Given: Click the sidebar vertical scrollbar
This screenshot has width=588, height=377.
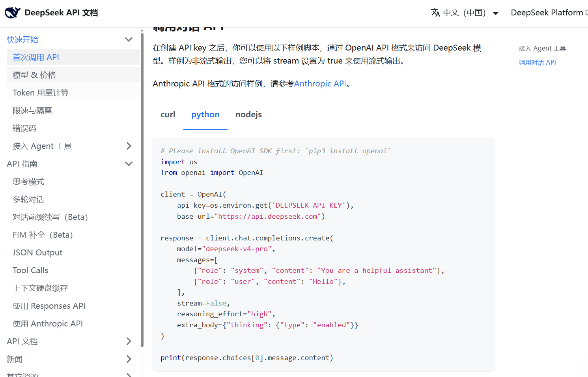Looking at the screenshot, I should [x=142, y=189].
